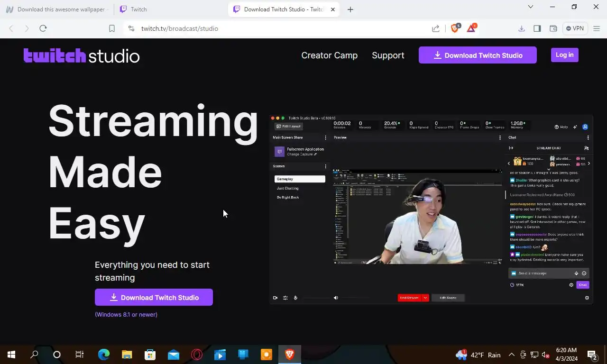Click the muted volume tray icon
The height and width of the screenshot is (364, 607).
(x=545, y=355)
